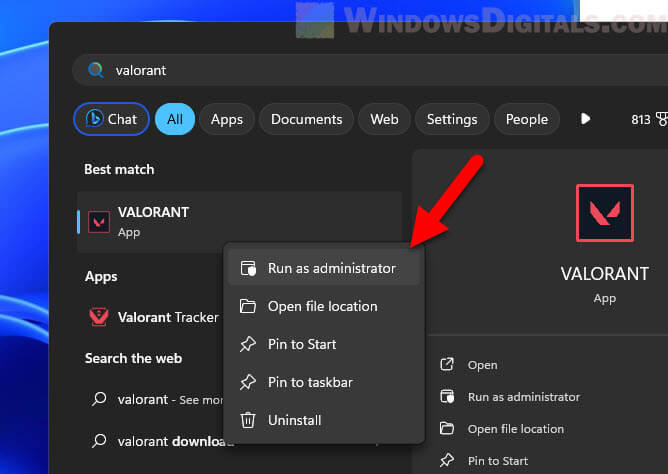Select the VALORANT best match result
The width and height of the screenshot is (668, 474).
pyautogui.click(x=239, y=221)
